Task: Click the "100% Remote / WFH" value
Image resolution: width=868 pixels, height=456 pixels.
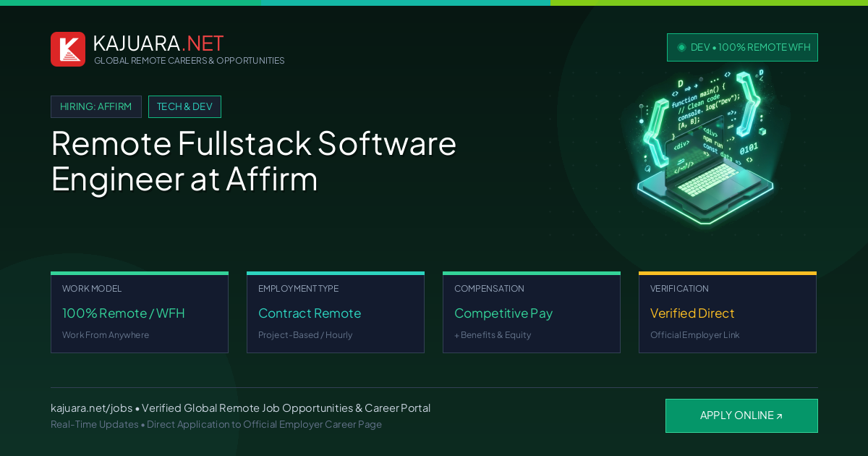Action: pos(124,313)
